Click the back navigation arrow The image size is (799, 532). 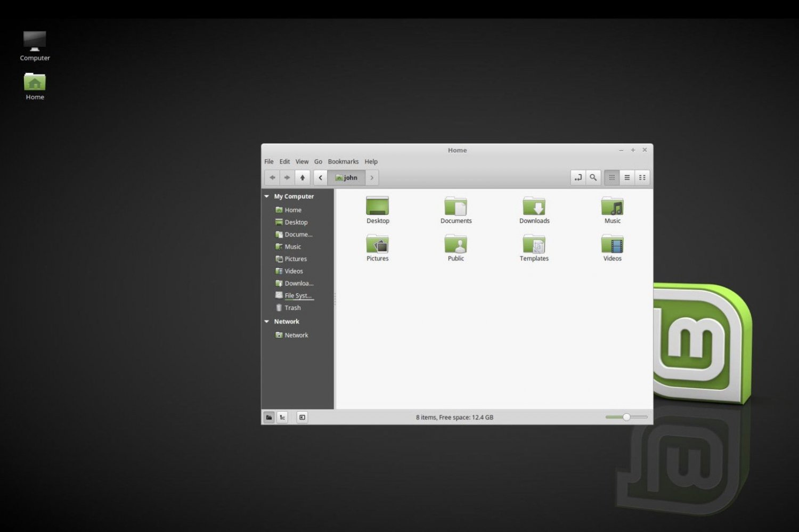tap(272, 177)
